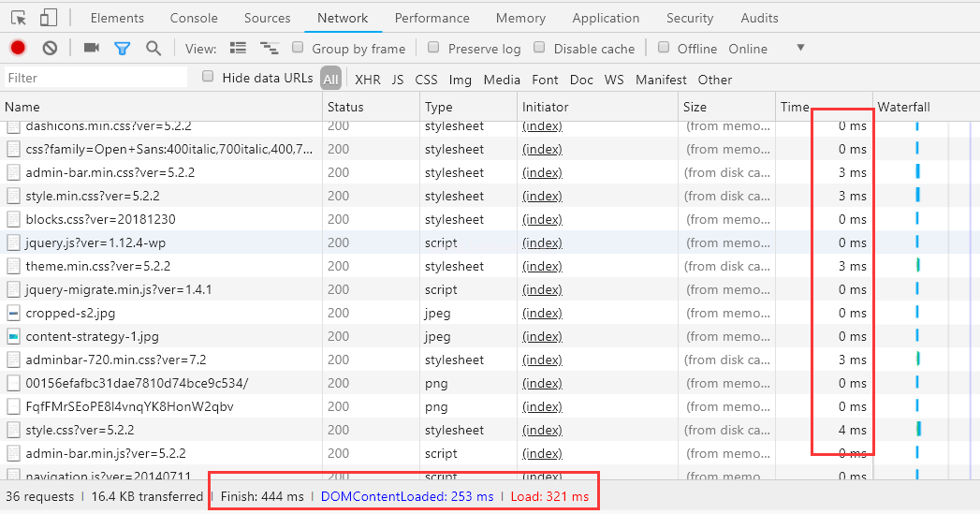Tick the Hide data URLs checkbox
Viewport: 980px width, 514px height.
point(208,77)
